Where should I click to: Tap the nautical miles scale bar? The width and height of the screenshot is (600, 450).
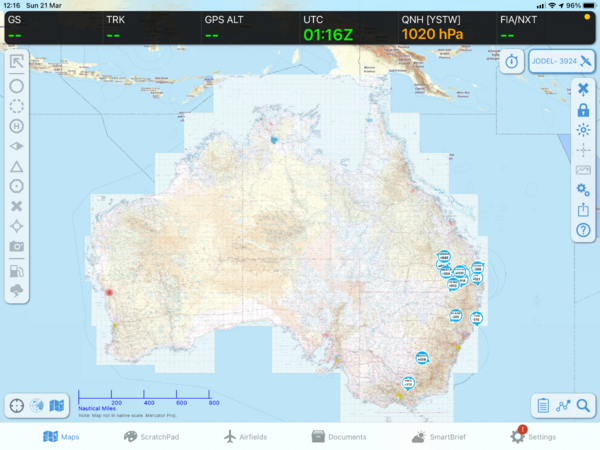click(x=147, y=402)
